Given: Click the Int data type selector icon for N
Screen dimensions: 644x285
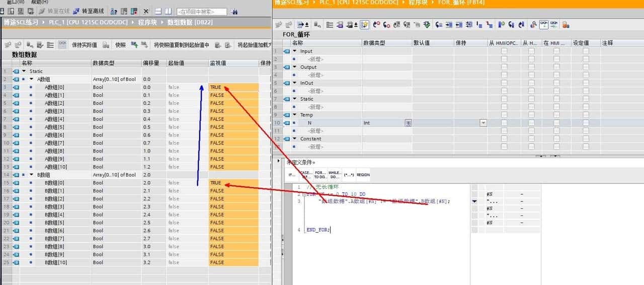Looking at the screenshot, I should tap(408, 123).
